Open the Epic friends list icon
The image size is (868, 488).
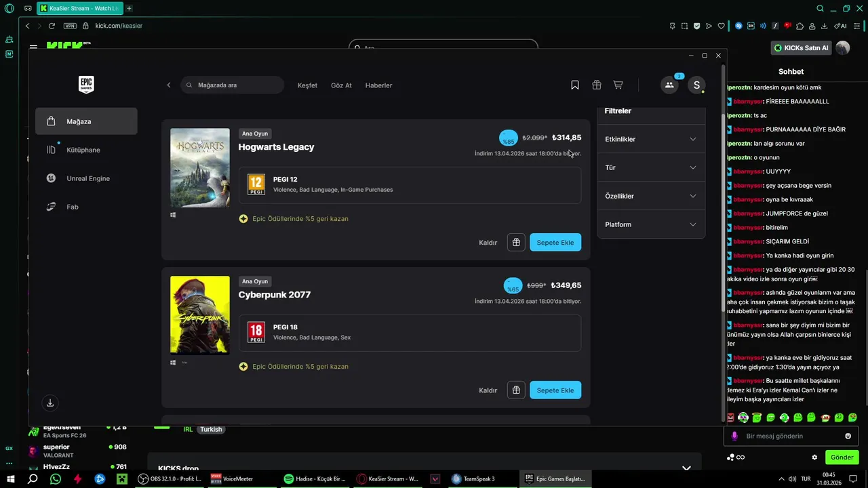pyautogui.click(x=669, y=85)
